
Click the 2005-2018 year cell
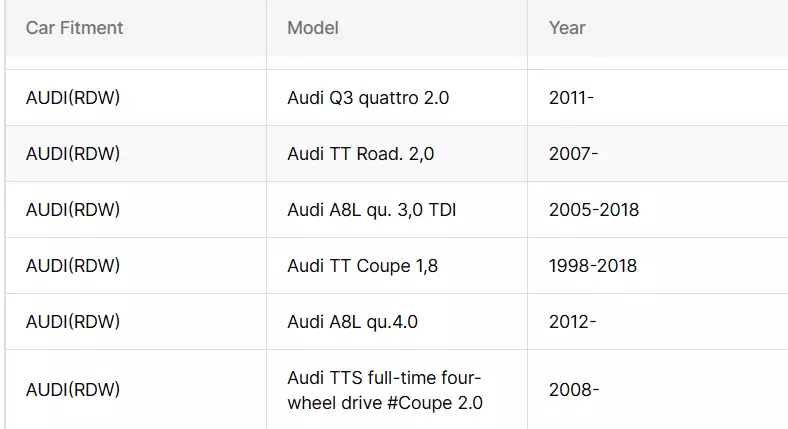click(594, 210)
